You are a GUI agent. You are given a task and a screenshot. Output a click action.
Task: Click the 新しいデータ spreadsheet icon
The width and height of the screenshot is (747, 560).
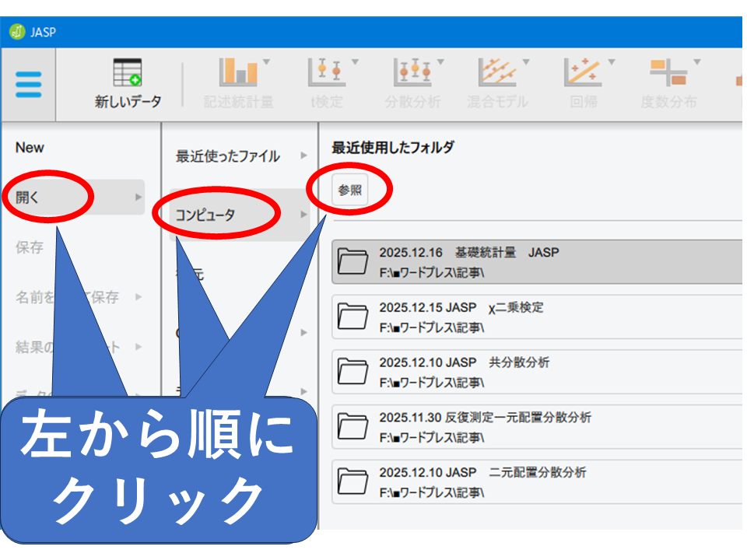click(x=128, y=73)
